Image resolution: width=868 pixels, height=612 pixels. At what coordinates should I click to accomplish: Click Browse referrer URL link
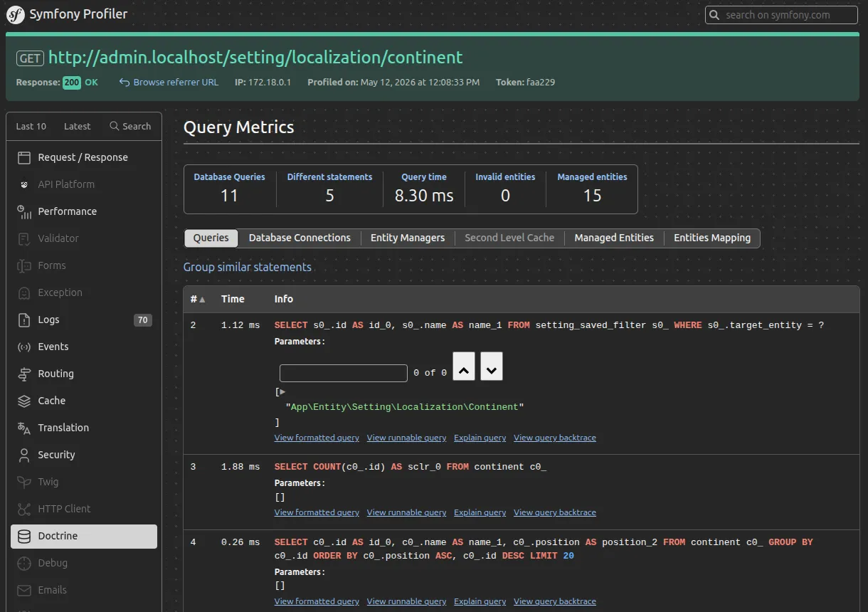tap(176, 82)
